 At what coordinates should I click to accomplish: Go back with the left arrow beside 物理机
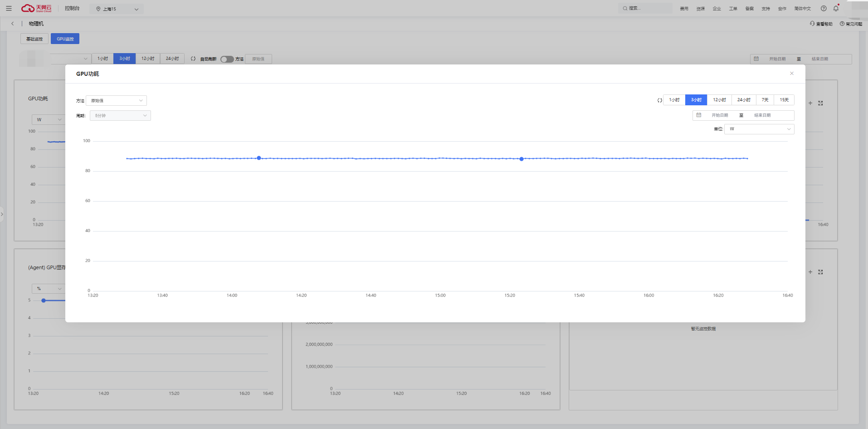13,24
